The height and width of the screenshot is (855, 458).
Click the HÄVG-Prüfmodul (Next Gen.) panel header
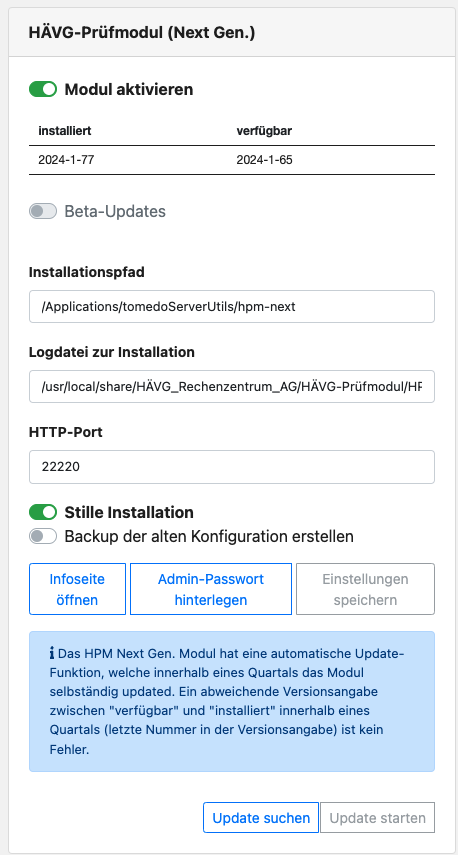coord(233,32)
